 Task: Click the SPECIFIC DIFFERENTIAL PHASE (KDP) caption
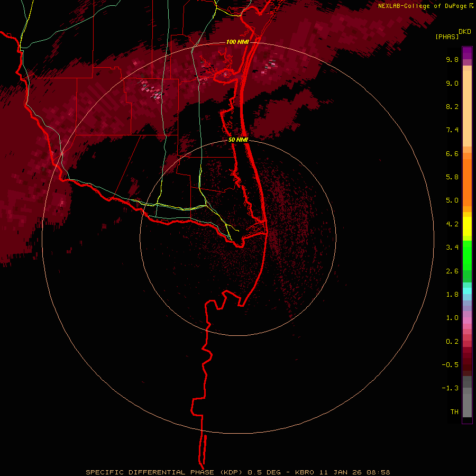tap(164, 472)
